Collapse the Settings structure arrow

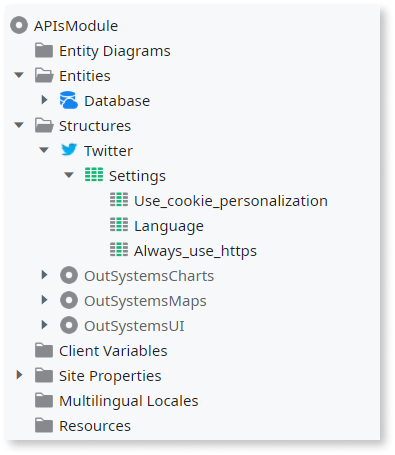point(69,175)
